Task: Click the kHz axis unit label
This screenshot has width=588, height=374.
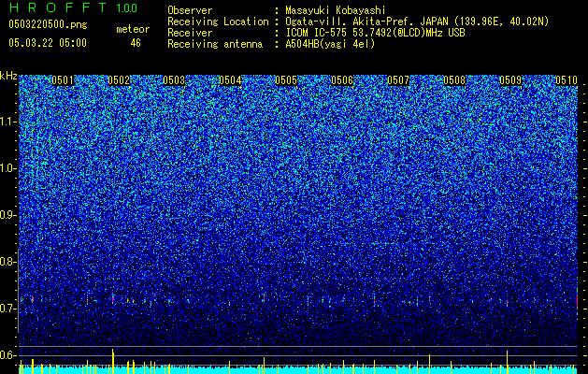Action: (8, 76)
